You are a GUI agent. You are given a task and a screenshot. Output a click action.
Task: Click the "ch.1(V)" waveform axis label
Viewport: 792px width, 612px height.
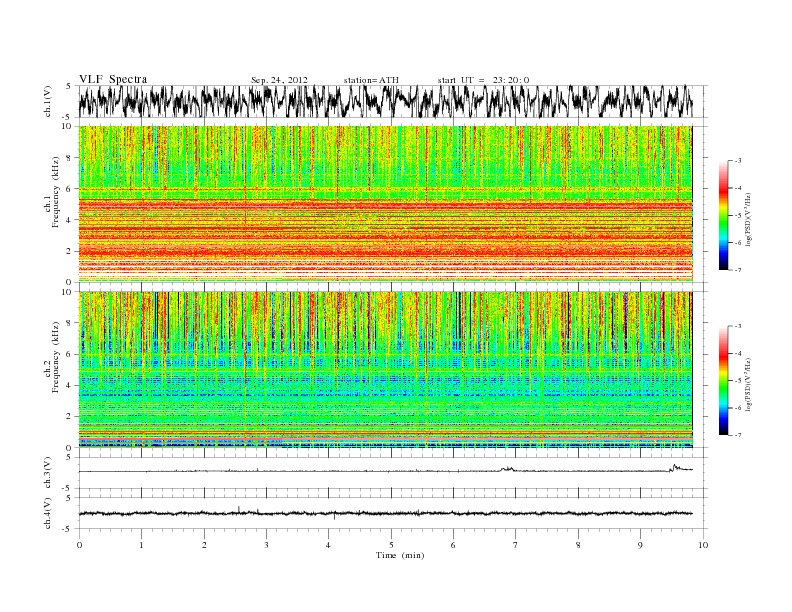tap(48, 101)
